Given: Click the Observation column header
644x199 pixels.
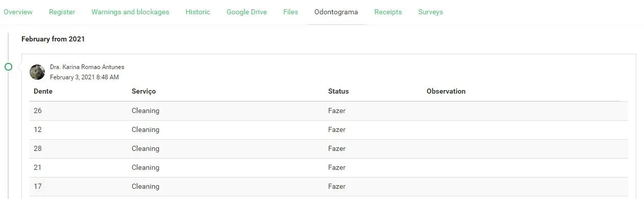Looking at the screenshot, I should [x=446, y=91].
